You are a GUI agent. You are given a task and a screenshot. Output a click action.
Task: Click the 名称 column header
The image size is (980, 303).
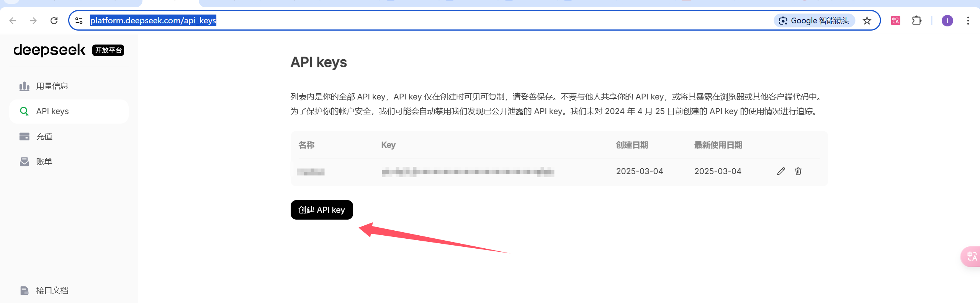click(306, 145)
